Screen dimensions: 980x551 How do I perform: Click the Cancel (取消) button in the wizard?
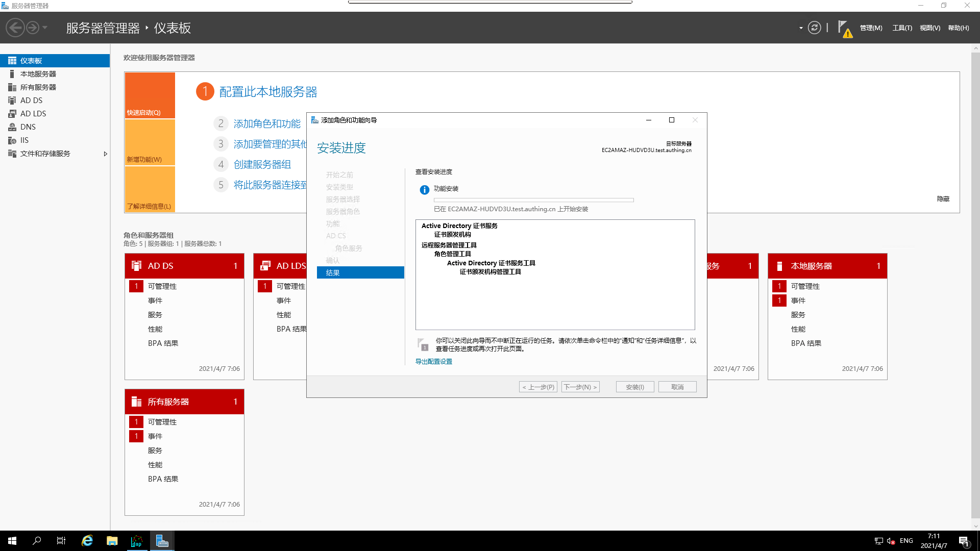coord(677,387)
